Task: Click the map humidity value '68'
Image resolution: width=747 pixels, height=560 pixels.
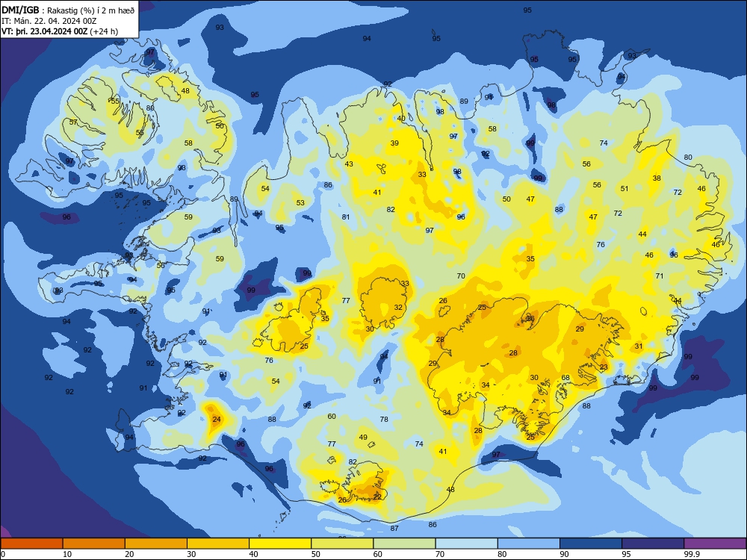Action: point(565,378)
